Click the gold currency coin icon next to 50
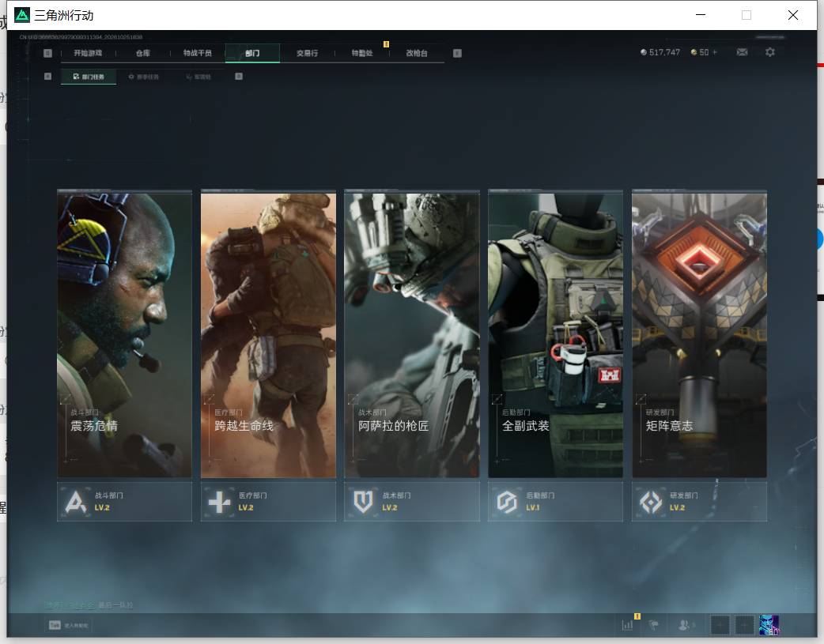This screenshot has width=824, height=644. (x=694, y=52)
